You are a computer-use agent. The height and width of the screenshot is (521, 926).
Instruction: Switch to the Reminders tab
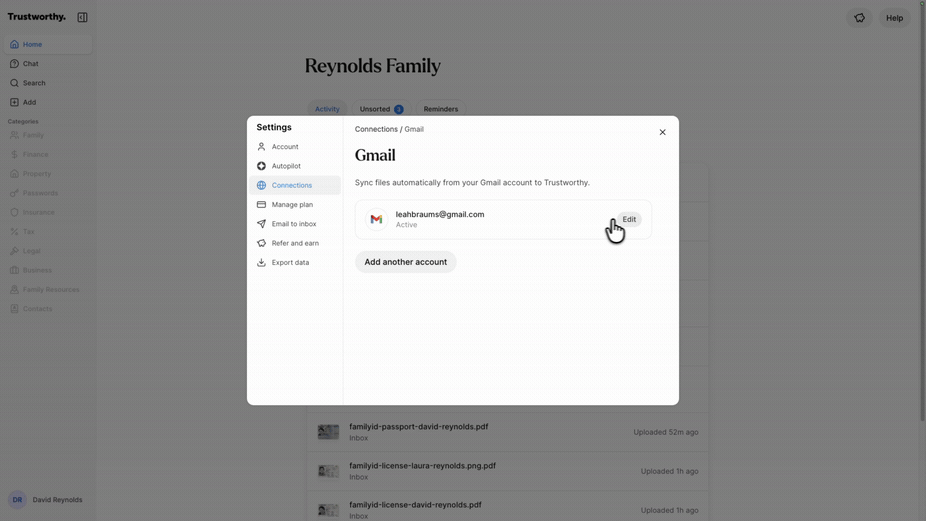click(441, 109)
